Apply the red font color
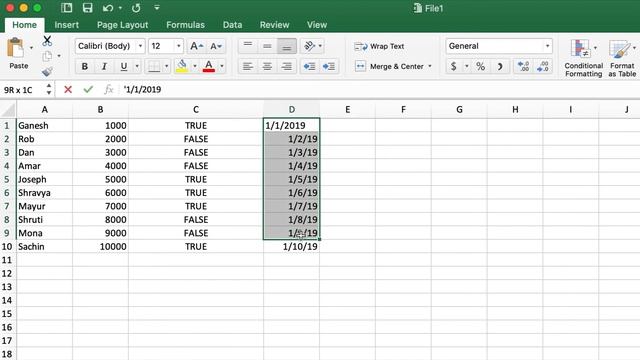The height and width of the screenshot is (360, 640). [209, 66]
